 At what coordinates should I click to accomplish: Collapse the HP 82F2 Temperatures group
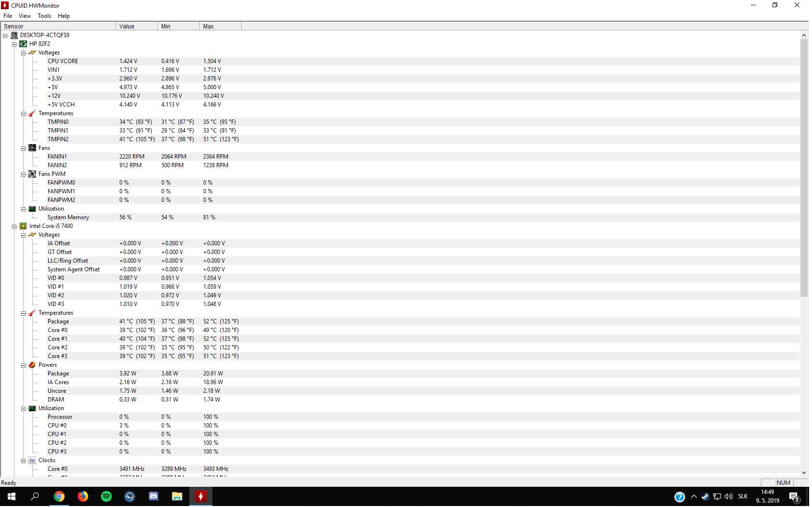[x=23, y=114]
